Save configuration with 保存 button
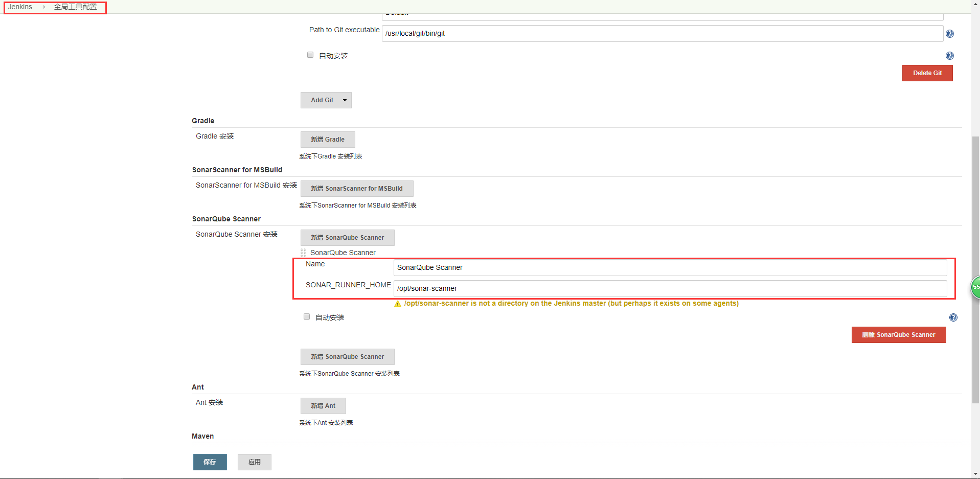The width and height of the screenshot is (980, 479). (210, 462)
